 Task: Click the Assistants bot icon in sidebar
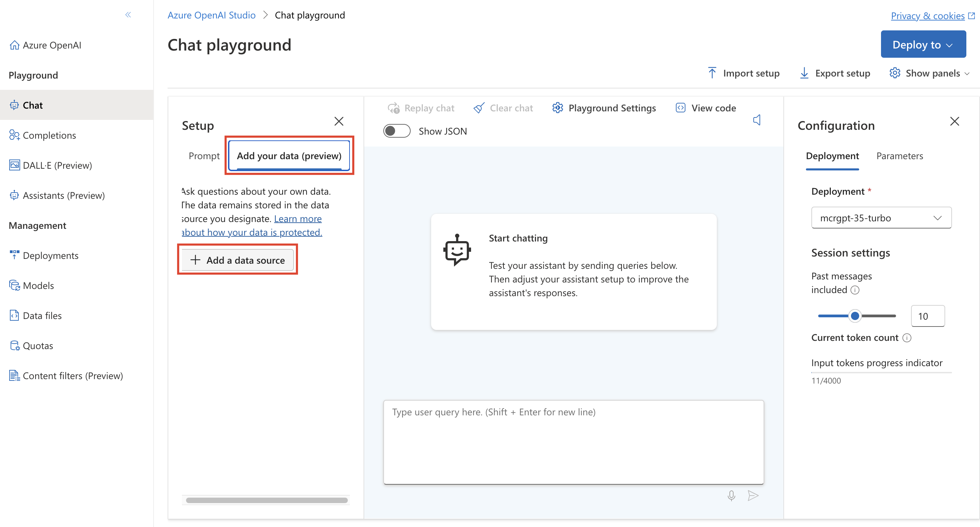14,195
